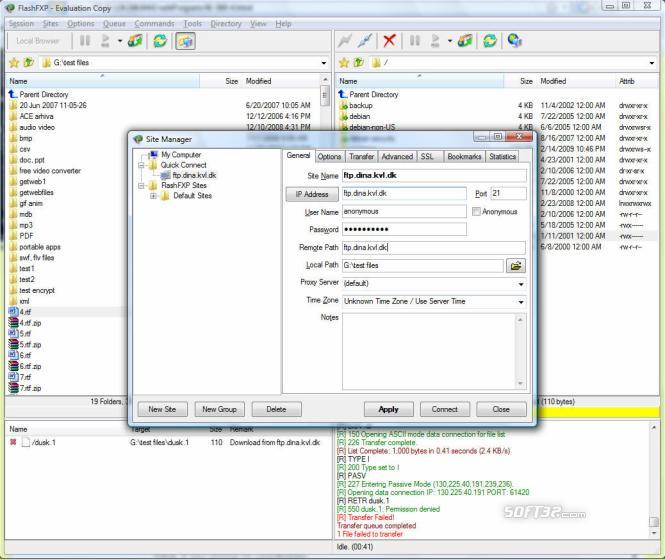Open the Queue menu
Viewport: 665px width, 559px height.
coord(114,24)
